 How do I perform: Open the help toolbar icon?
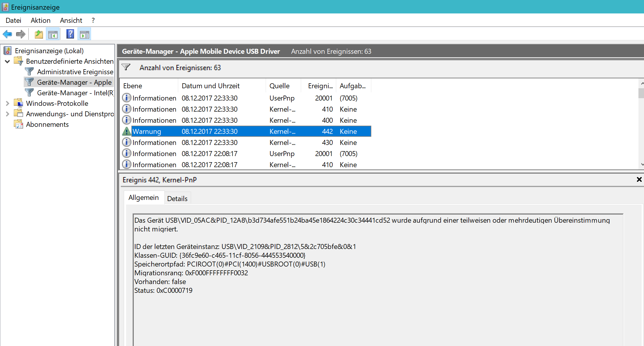pyautogui.click(x=70, y=34)
